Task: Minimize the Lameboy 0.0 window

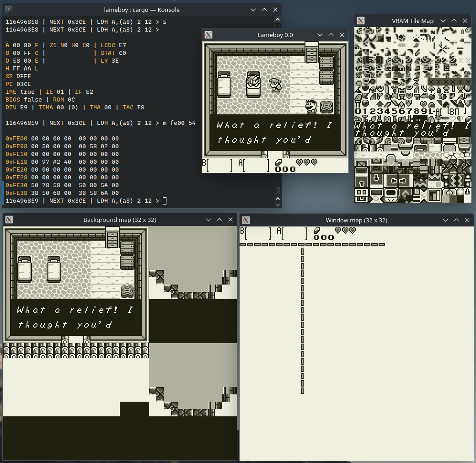Action: tap(320, 35)
